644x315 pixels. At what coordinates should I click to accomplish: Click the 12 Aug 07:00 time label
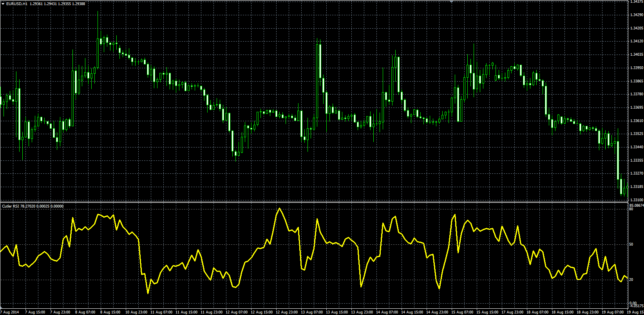237,312
